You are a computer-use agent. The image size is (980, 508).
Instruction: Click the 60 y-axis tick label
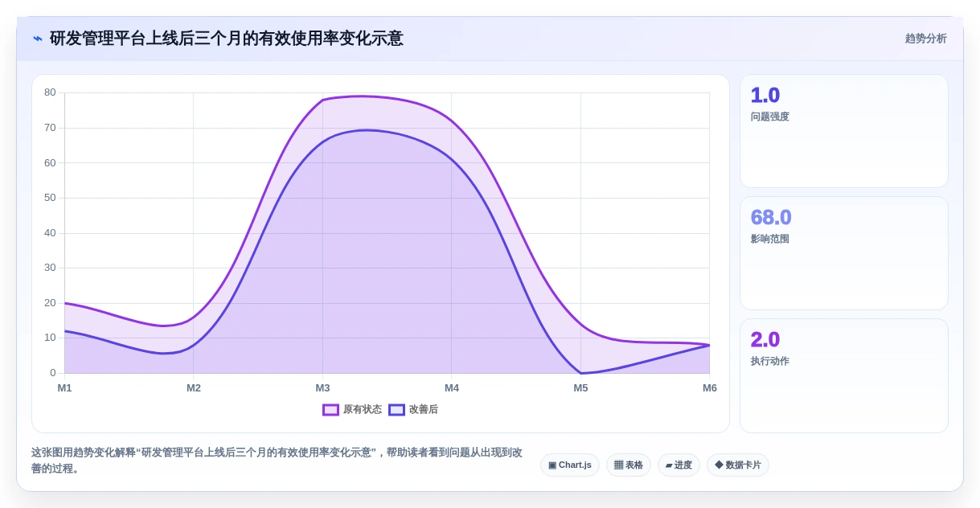(50, 162)
